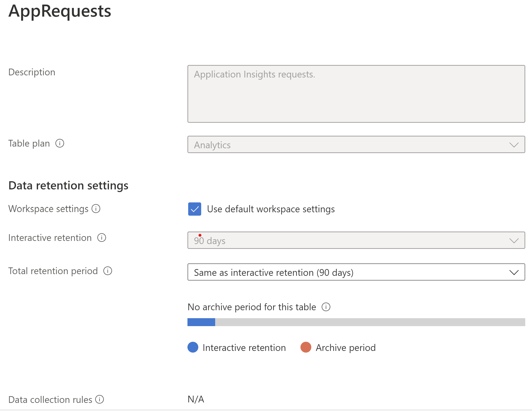Select the Analytics table plan option
Image resolution: width=532 pixels, height=413 pixels.
pyautogui.click(x=212, y=145)
